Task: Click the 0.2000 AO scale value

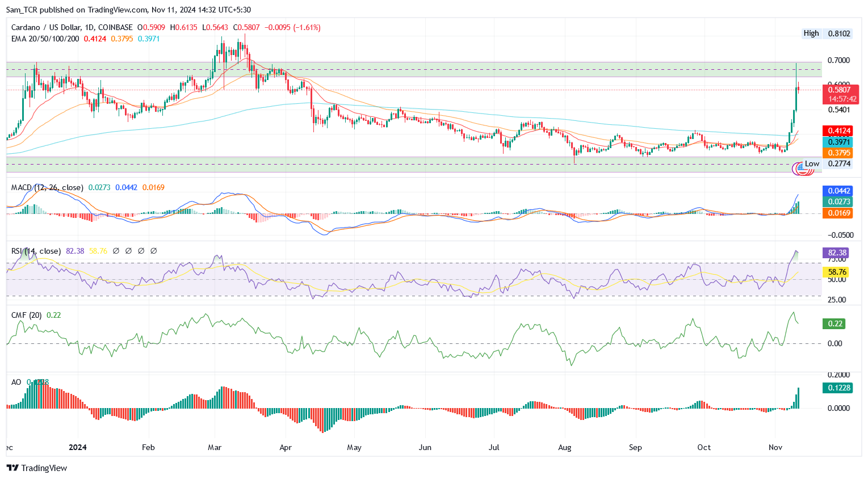Action: [838, 375]
